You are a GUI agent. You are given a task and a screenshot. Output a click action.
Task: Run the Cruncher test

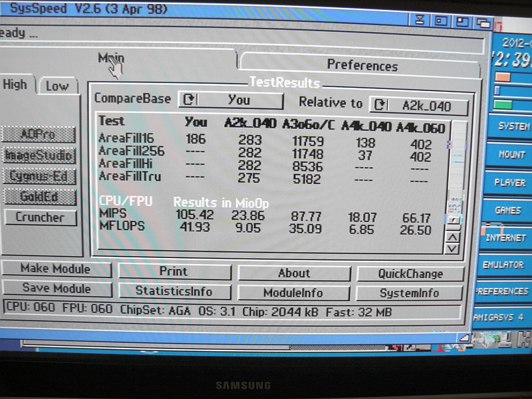[x=40, y=217]
